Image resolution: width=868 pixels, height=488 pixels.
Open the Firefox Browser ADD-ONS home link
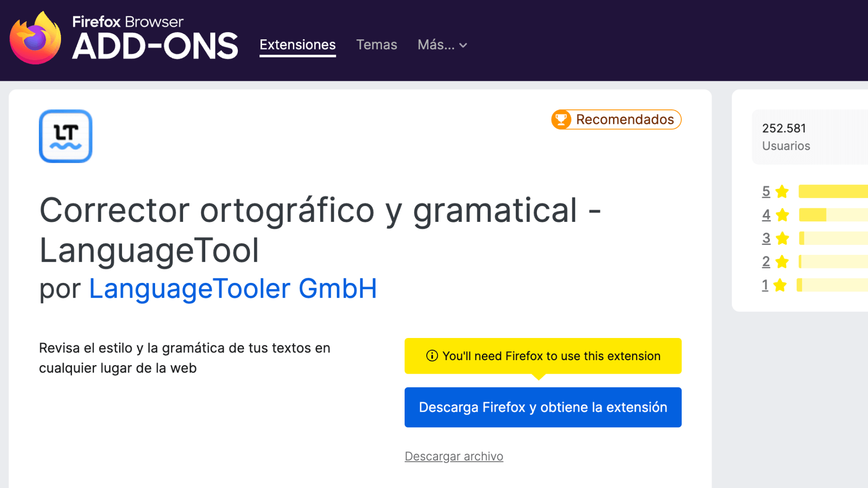pos(124,38)
